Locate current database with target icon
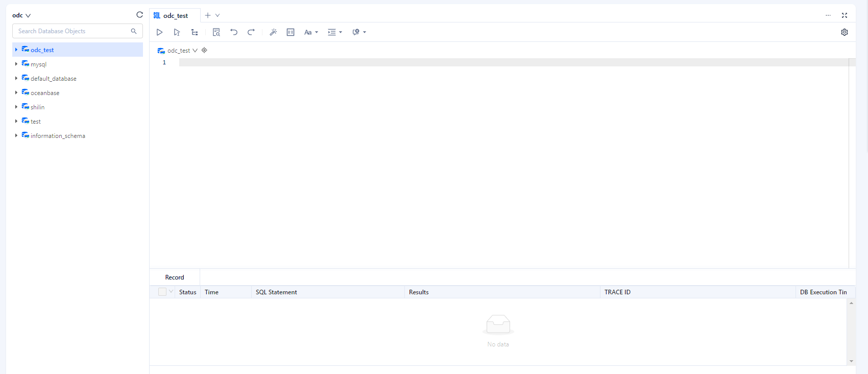The image size is (868, 374). click(x=204, y=50)
